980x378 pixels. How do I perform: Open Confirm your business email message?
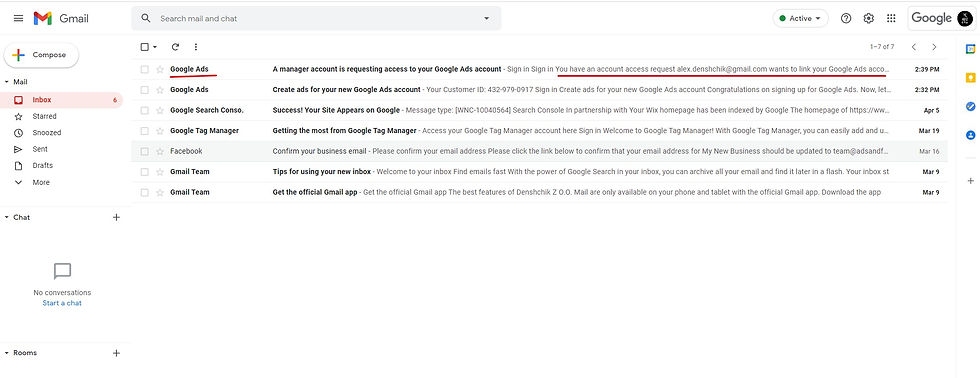[x=540, y=151]
